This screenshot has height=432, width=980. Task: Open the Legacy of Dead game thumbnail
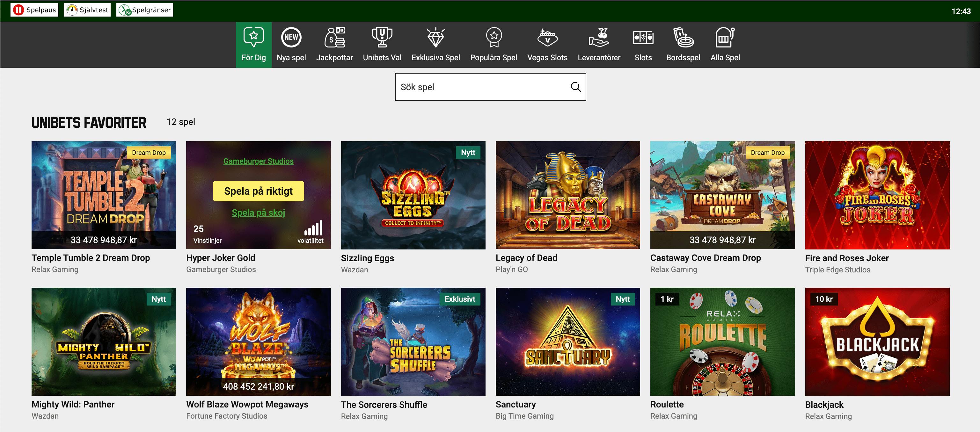click(x=567, y=195)
